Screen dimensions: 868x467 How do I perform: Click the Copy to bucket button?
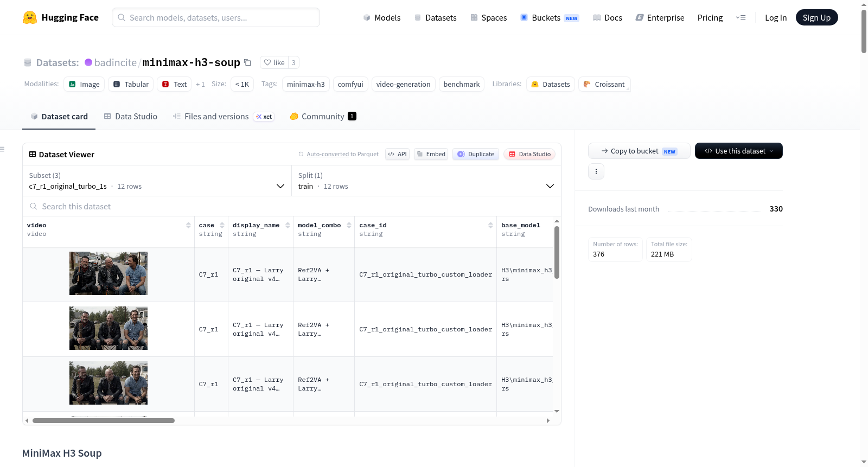point(639,151)
